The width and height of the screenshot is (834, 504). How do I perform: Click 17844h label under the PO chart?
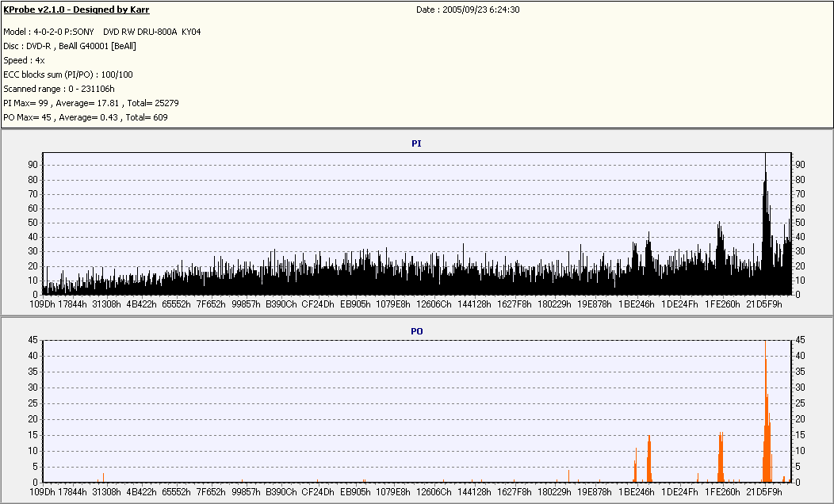click(72, 492)
